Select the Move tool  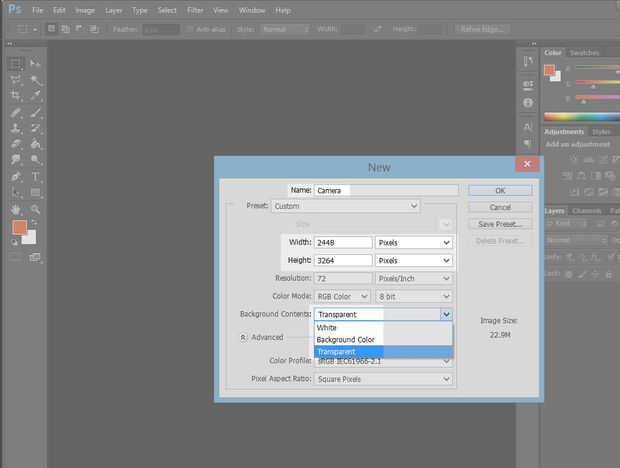pyautogui.click(x=36, y=63)
